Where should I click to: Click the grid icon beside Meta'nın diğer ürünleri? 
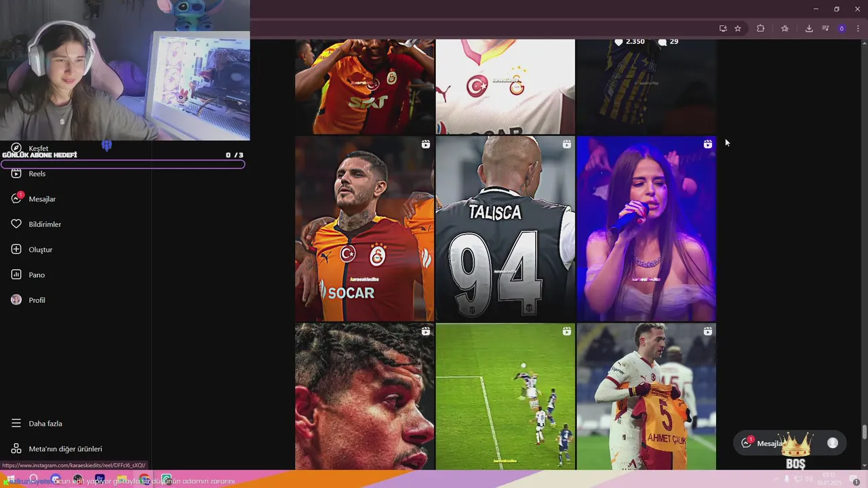click(x=16, y=449)
